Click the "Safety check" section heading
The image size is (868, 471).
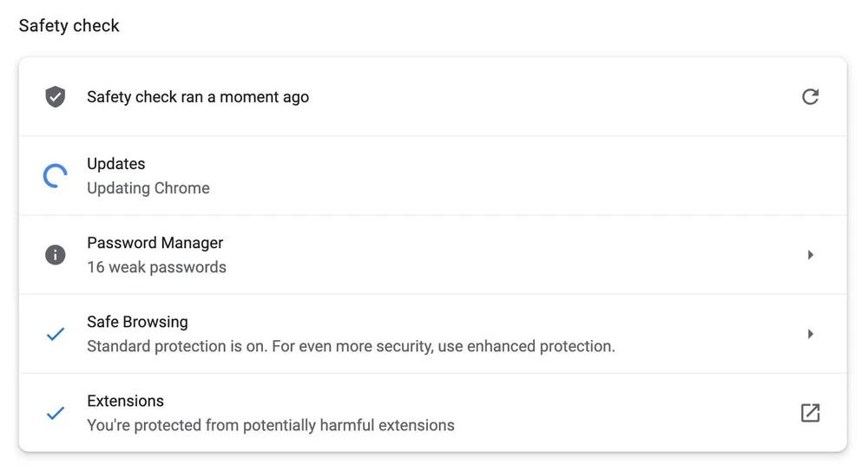[69, 26]
